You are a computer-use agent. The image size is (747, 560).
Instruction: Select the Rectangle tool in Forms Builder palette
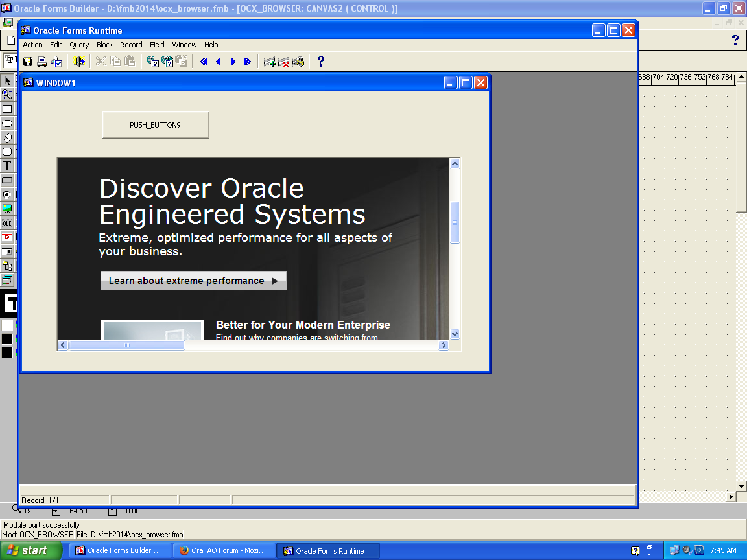tap(7, 109)
